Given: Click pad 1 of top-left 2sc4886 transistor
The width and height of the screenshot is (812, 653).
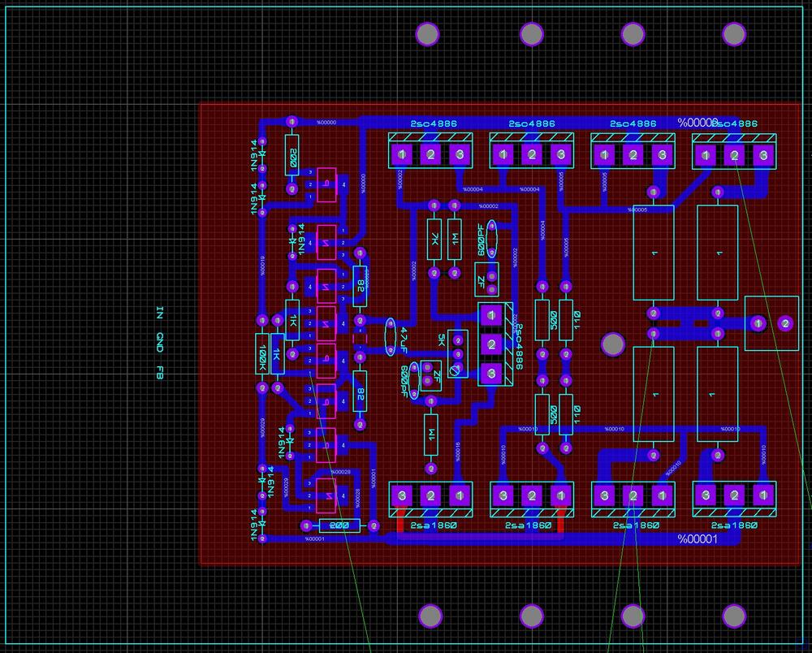Looking at the screenshot, I should [x=401, y=154].
